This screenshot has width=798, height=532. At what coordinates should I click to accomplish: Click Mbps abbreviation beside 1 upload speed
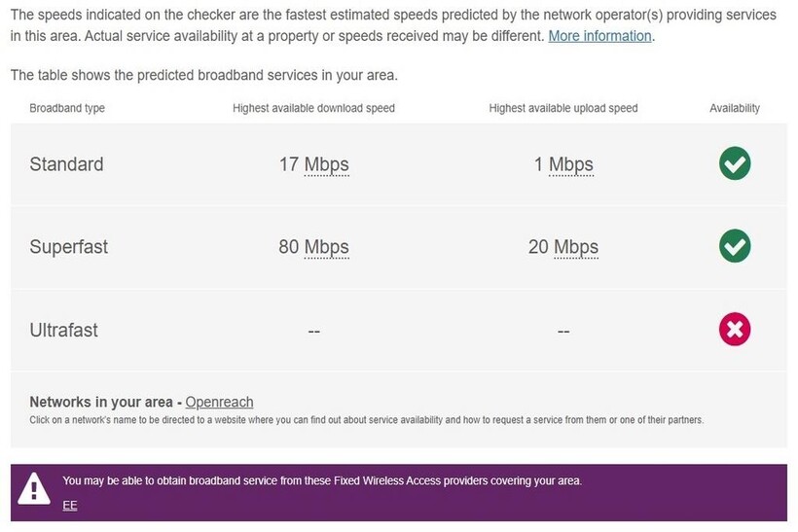coord(570,164)
